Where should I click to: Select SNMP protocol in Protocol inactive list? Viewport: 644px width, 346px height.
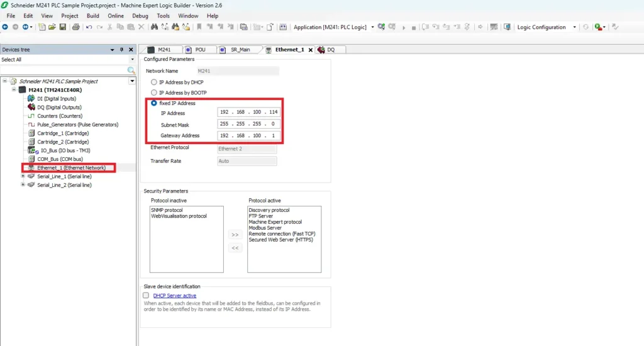pos(167,210)
